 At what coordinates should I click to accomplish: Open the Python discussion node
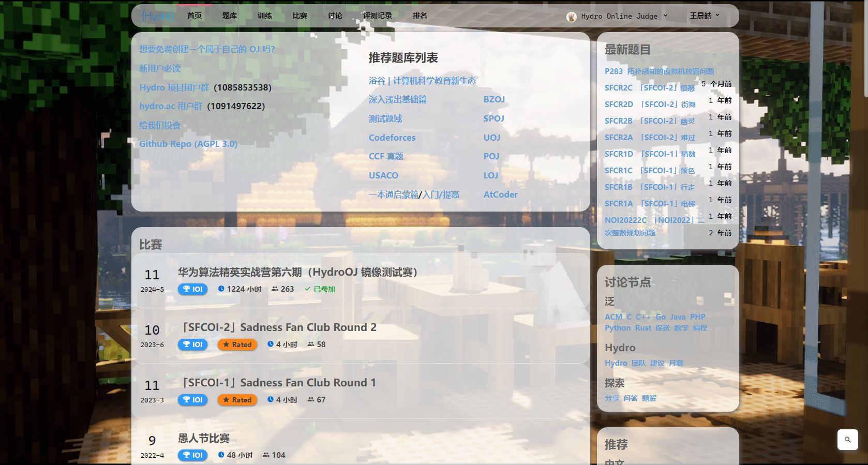tap(618, 328)
